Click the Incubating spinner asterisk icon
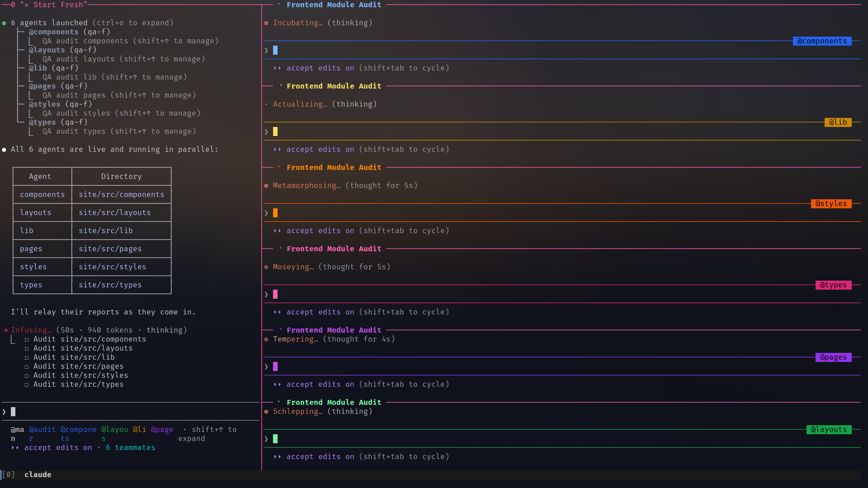868x488 pixels. coord(266,23)
